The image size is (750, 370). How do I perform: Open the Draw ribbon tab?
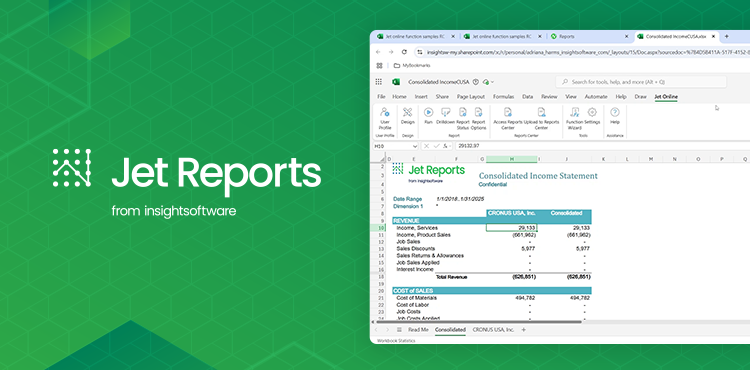click(640, 97)
